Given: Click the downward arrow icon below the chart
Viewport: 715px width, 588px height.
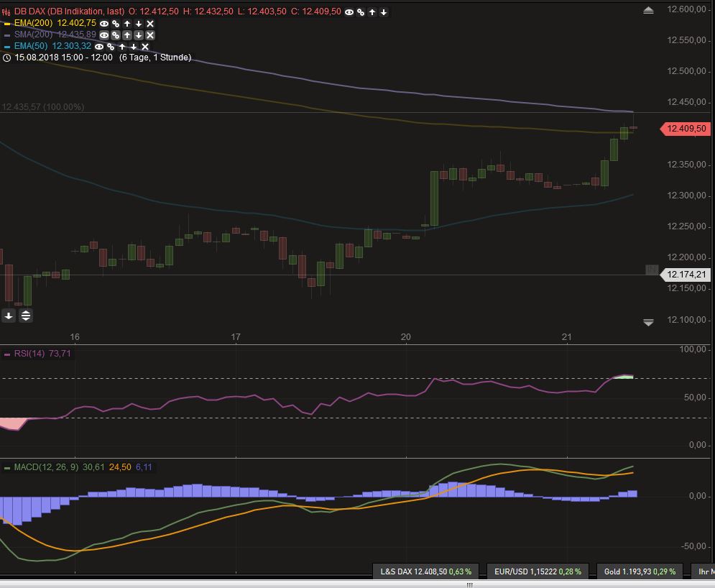Looking at the screenshot, I should [x=8, y=315].
